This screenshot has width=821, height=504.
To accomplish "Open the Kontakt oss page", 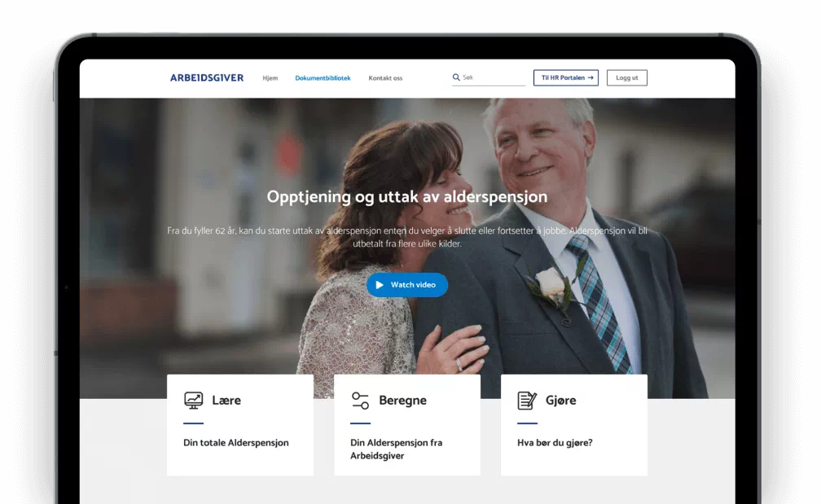I will click(x=385, y=78).
